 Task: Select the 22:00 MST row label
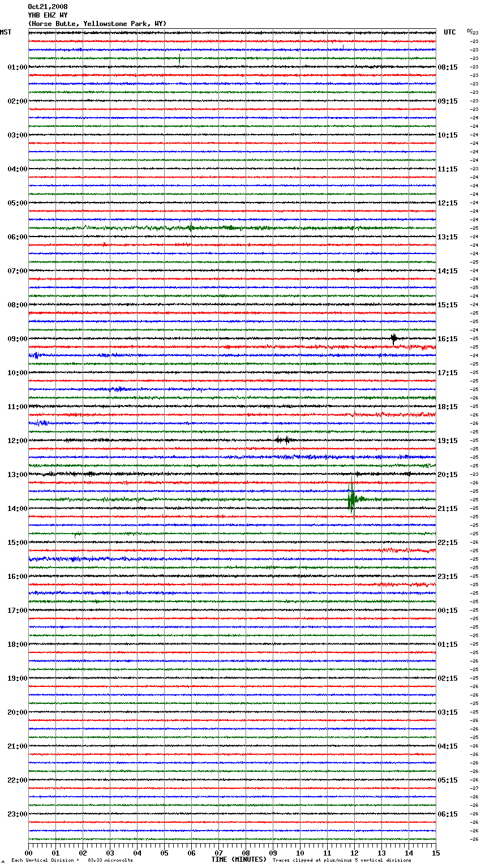click(x=18, y=780)
